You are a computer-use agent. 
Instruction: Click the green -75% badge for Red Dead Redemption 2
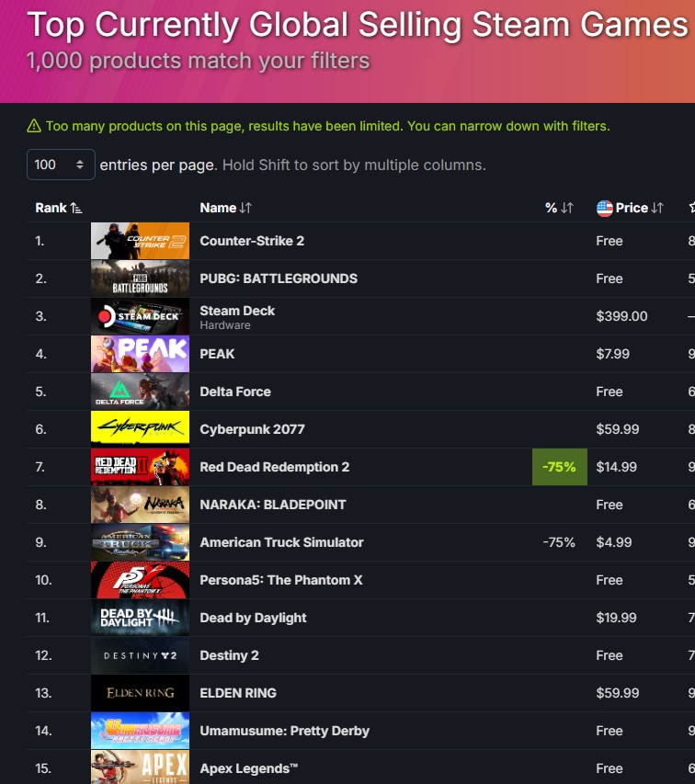point(560,467)
